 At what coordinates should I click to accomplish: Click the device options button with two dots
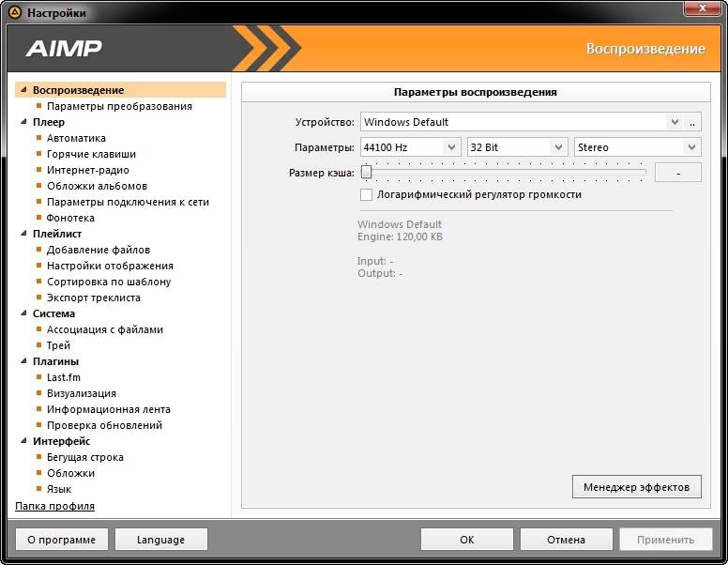692,122
